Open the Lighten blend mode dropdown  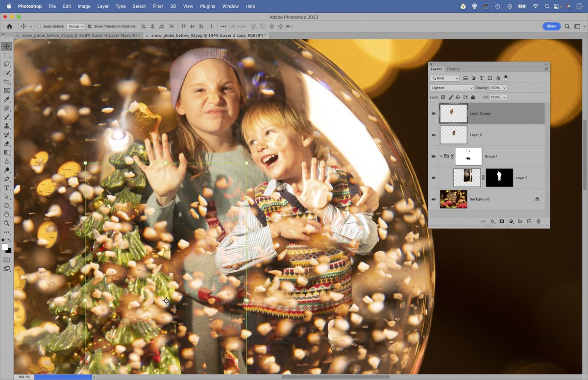(451, 87)
